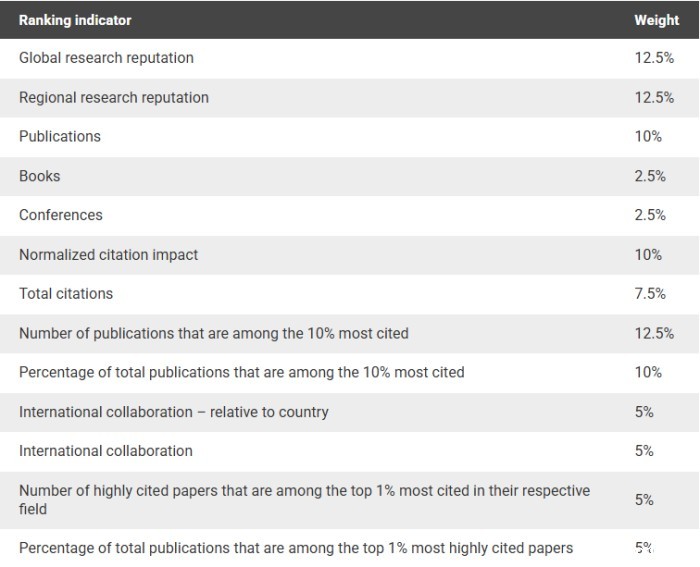Click the 2.5% weight beside Conferences
Image resolution: width=700 pixels, height=567 pixels.
650,215
